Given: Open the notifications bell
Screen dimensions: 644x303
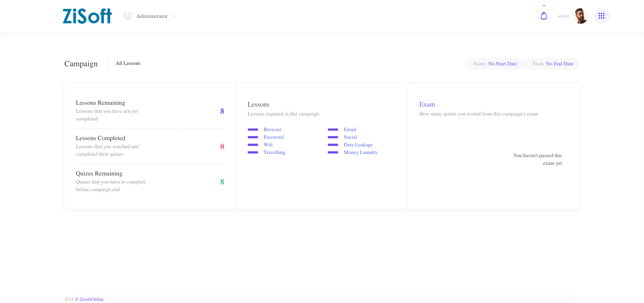Looking at the screenshot, I should [544, 16].
